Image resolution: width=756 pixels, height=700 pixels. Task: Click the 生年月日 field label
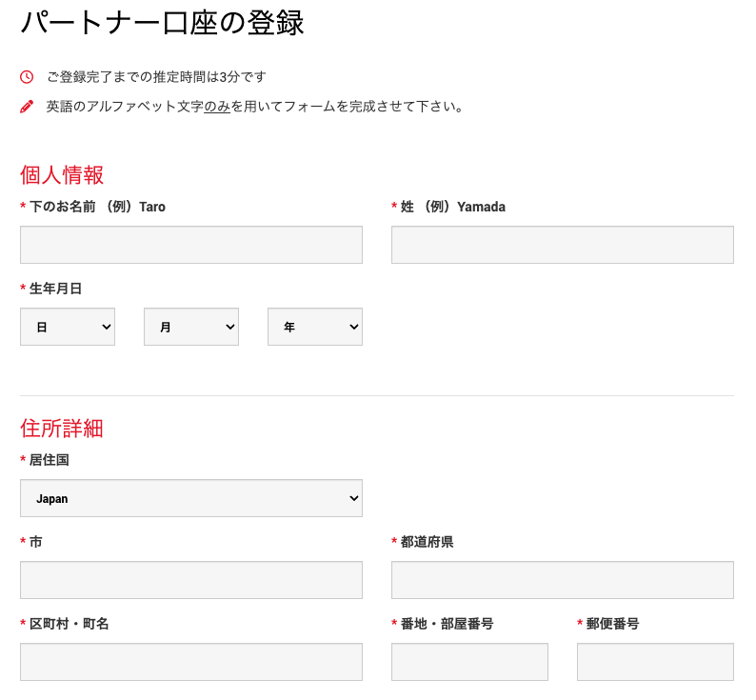[x=55, y=289]
